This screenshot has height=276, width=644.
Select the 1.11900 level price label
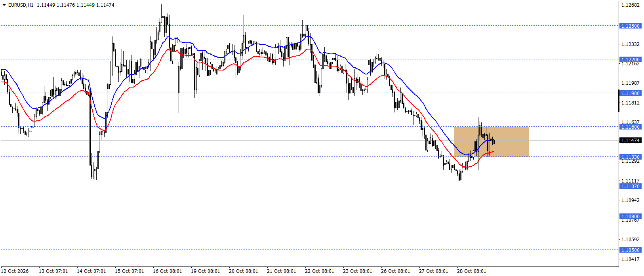point(630,93)
